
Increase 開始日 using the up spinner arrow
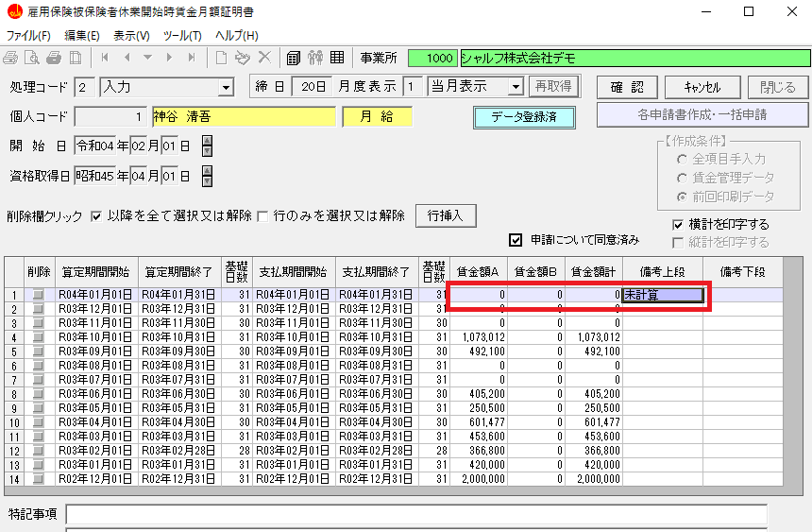[208, 142]
